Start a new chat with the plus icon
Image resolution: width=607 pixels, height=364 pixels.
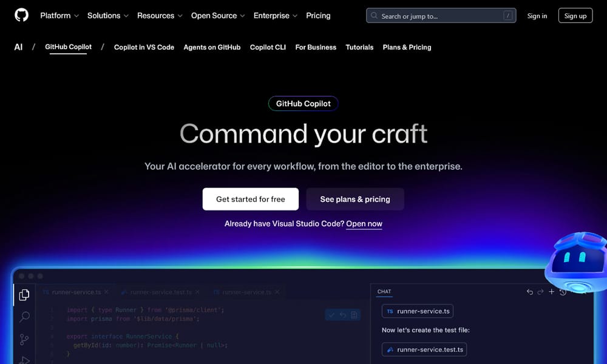[551, 292]
